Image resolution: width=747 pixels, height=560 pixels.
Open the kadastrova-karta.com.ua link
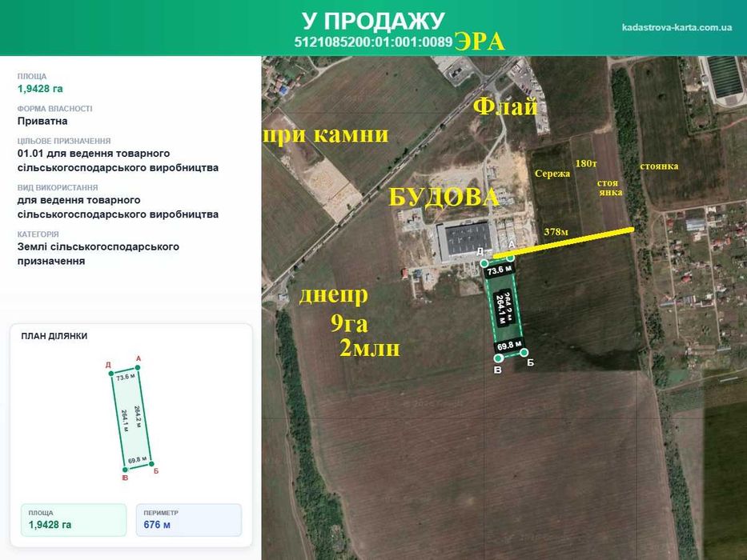click(677, 27)
